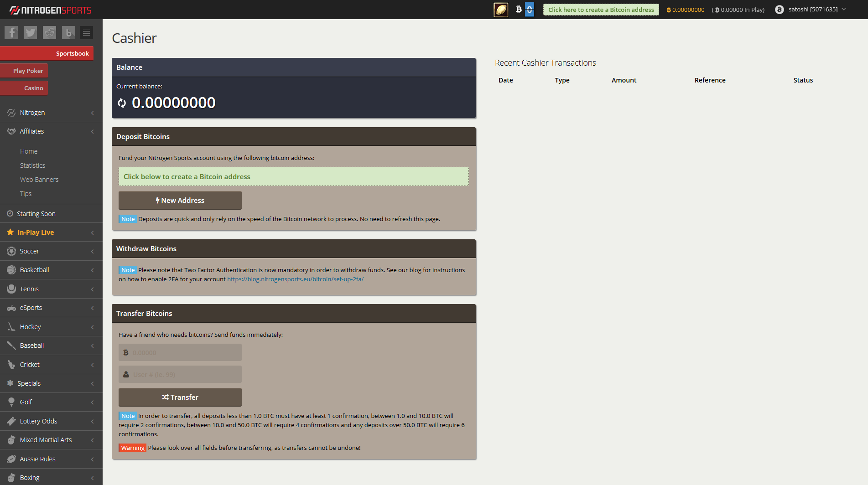Click the eSports gamepad icon
Viewport: 868px width, 485px height.
tap(11, 308)
